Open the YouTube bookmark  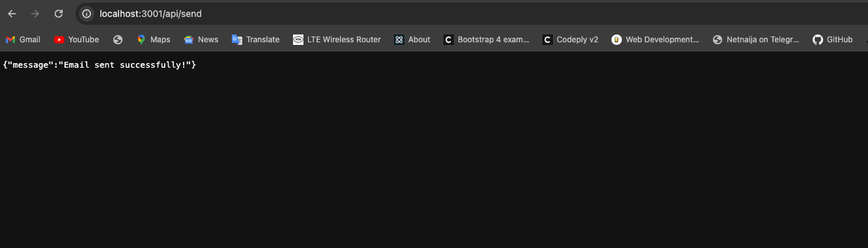click(77, 40)
